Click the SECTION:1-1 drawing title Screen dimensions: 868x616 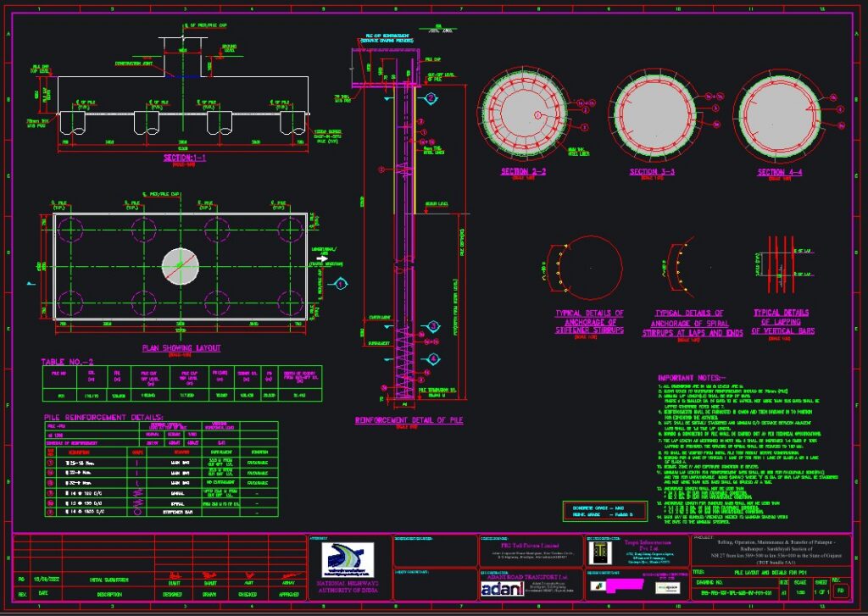184,158
